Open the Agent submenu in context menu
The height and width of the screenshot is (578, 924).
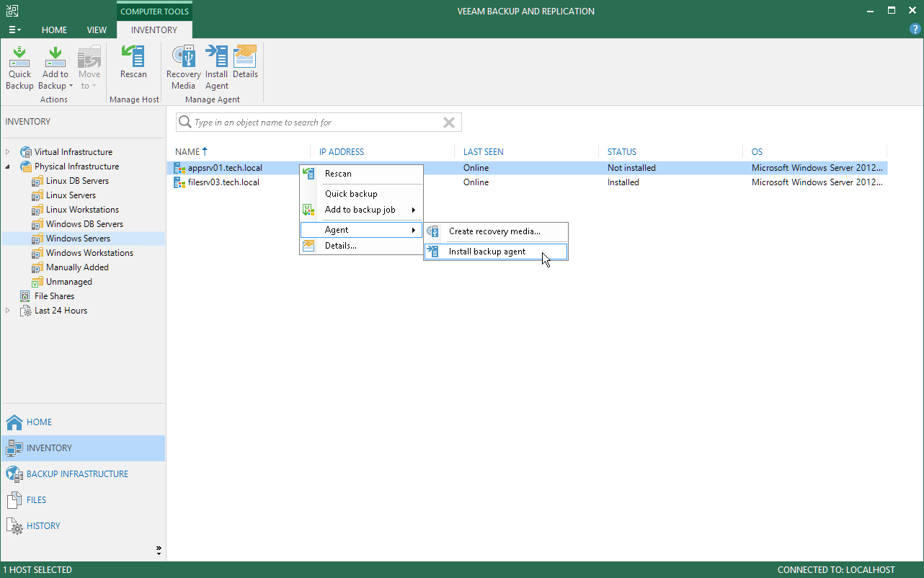click(x=360, y=230)
